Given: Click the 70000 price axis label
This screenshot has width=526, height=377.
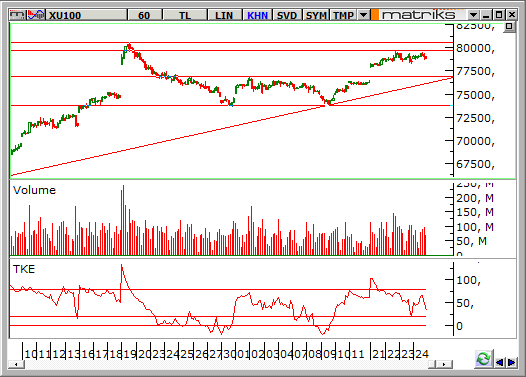Looking at the screenshot, I should point(475,141).
